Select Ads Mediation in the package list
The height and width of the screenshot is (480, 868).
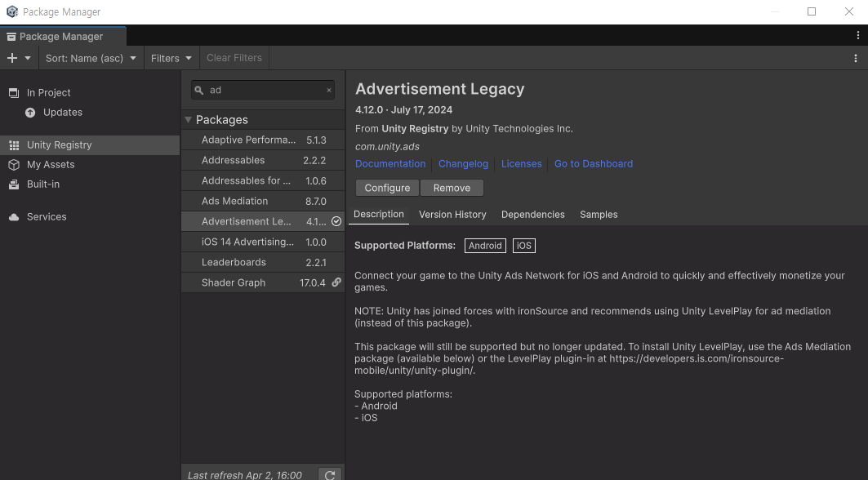pyautogui.click(x=234, y=201)
